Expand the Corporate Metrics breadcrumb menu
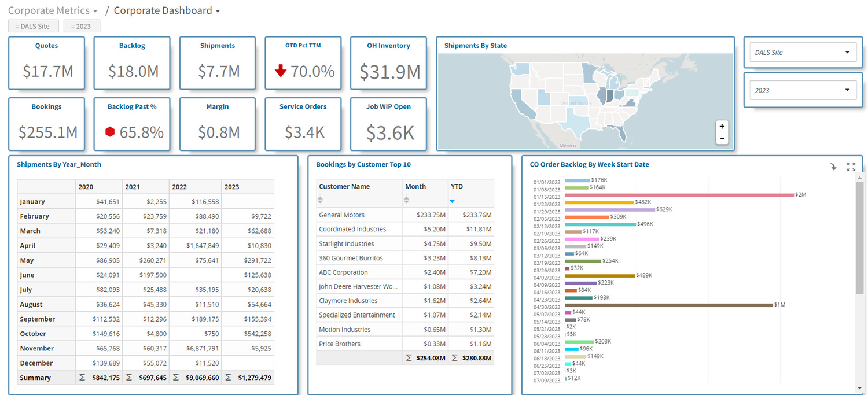The width and height of the screenshot is (868, 395). 95,12
